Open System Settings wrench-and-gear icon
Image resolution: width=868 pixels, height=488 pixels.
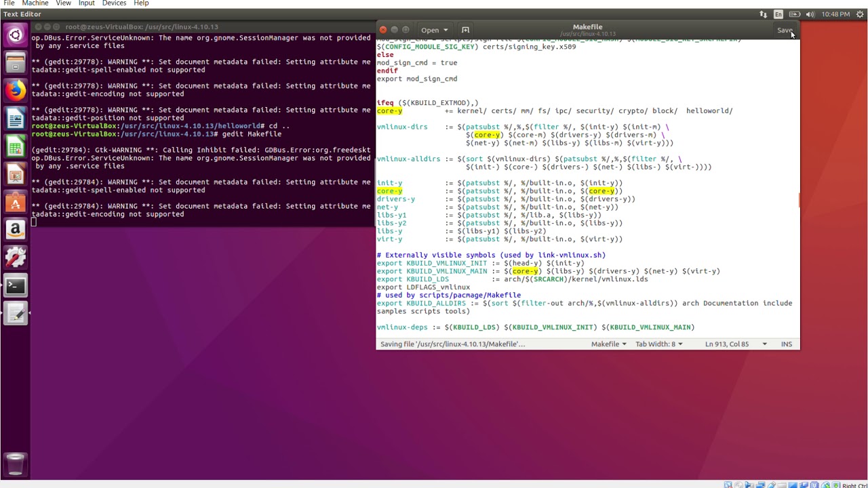pos(15,258)
